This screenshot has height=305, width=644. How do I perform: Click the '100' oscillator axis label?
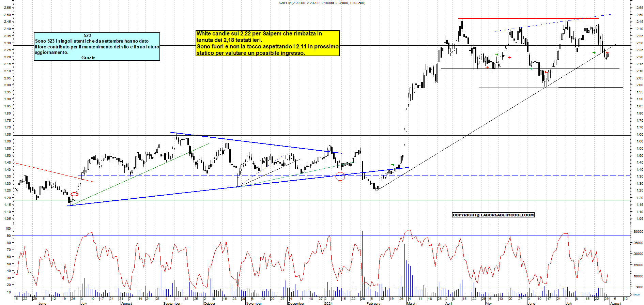coord(8,228)
